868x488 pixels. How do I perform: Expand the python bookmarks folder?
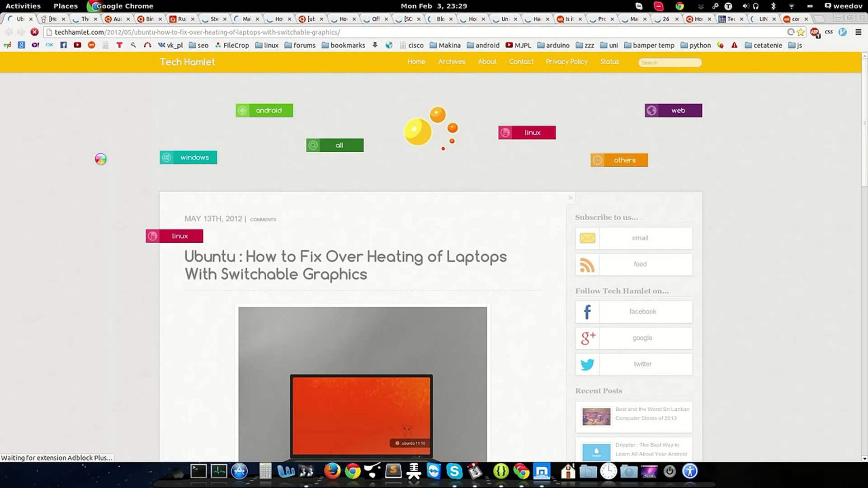point(695,45)
